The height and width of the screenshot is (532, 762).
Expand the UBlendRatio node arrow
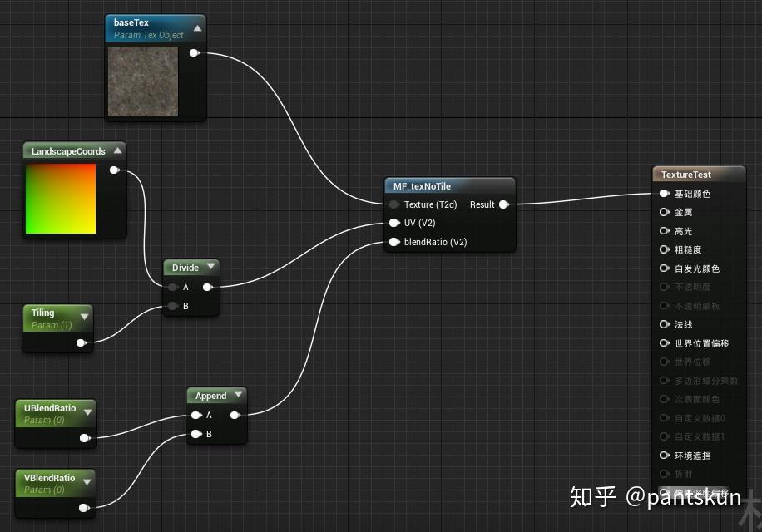pos(87,412)
